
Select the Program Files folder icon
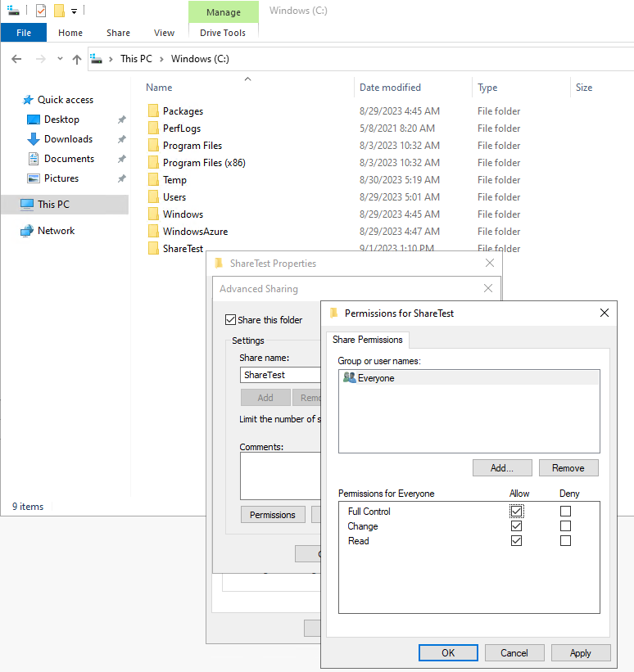click(153, 145)
